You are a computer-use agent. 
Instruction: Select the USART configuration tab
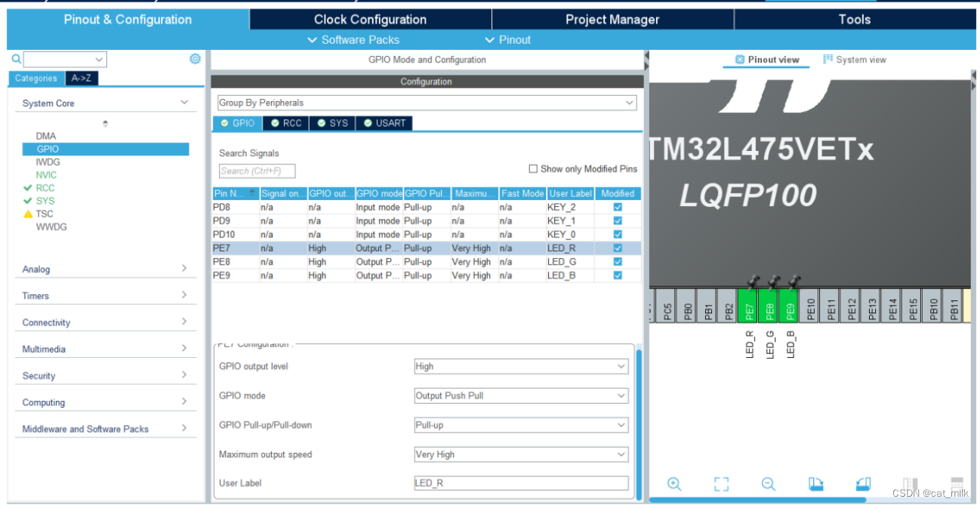click(384, 123)
